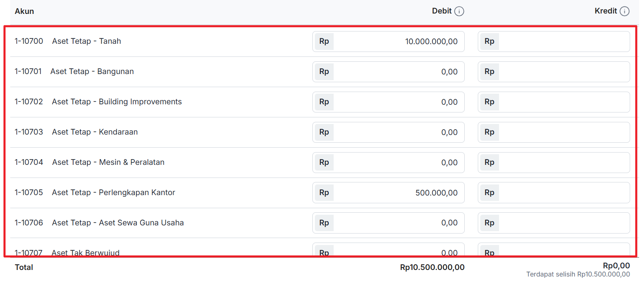Click the Debit column header label
The image size is (644, 281).
pyautogui.click(x=441, y=11)
